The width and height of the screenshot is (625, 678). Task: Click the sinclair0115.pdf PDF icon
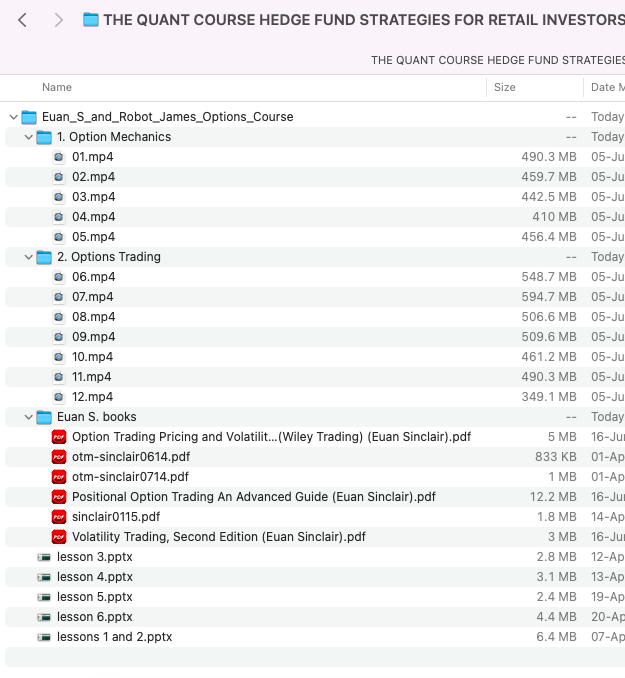[59, 517]
